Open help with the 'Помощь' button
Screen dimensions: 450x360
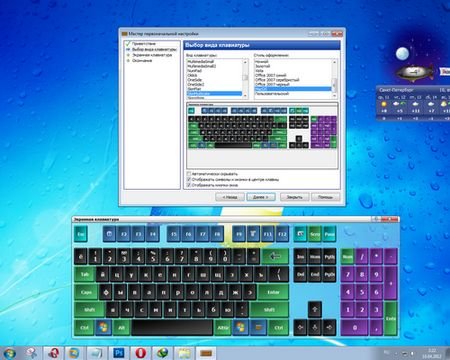pos(325,197)
